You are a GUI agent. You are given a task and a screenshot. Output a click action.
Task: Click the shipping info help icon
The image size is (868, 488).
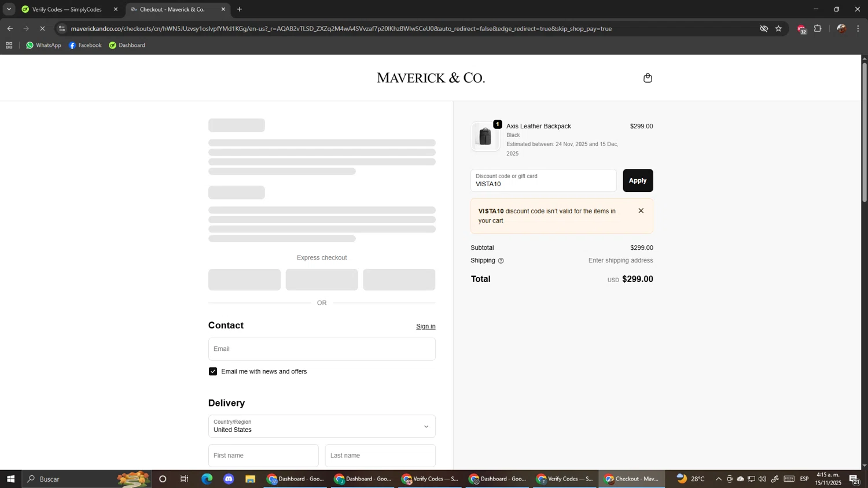501,261
